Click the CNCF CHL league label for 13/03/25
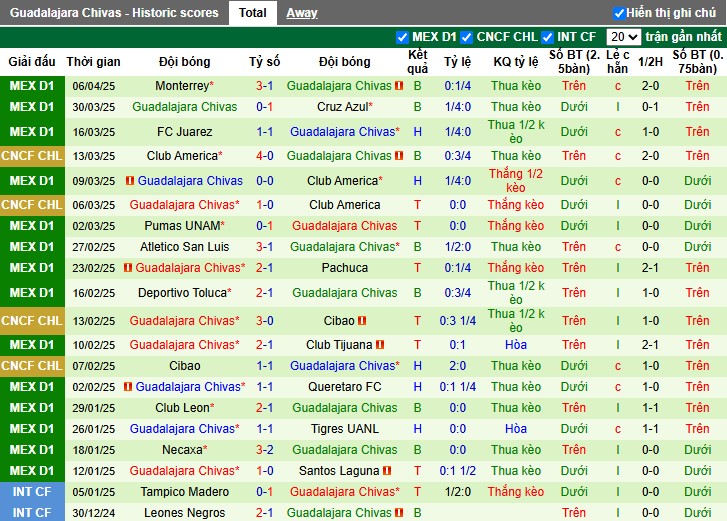 coord(32,156)
